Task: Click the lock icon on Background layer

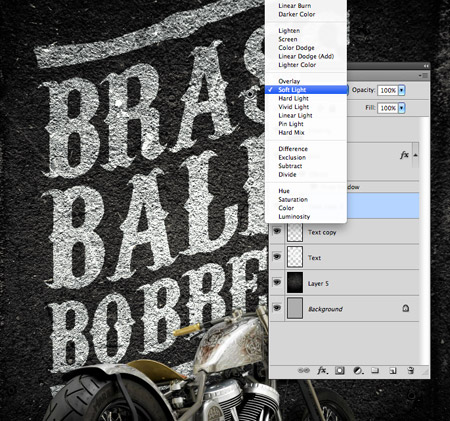Action: (405, 308)
